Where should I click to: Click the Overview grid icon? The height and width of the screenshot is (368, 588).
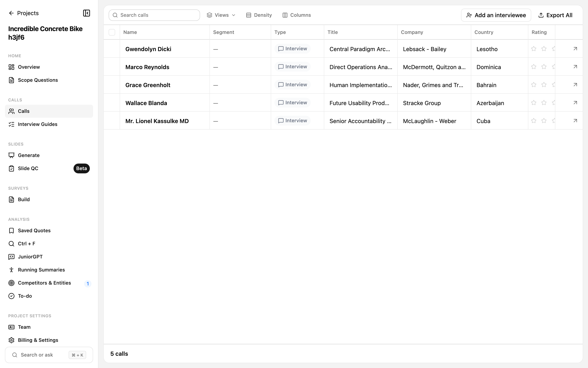[x=11, y=67]
